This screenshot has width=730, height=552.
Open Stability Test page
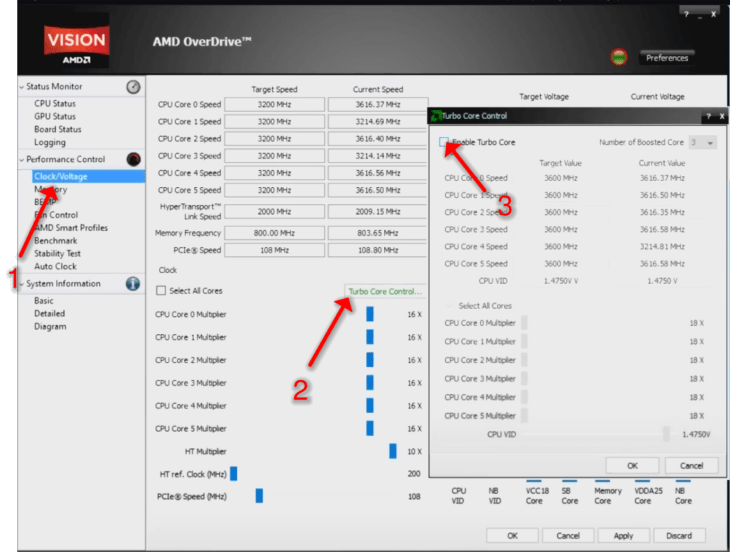[57, 253]
